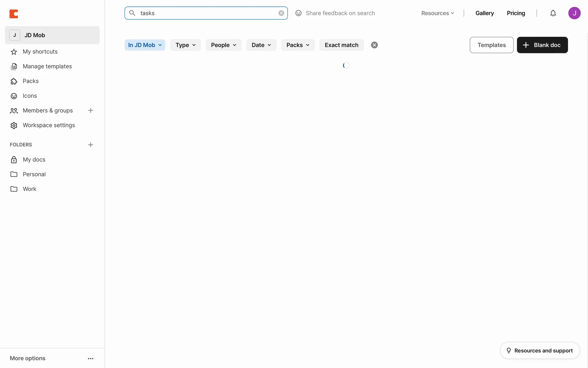Viewport: 588px width, 368px height.
Task: Click the clear search text icon
Action: click(x=281, y=13)
